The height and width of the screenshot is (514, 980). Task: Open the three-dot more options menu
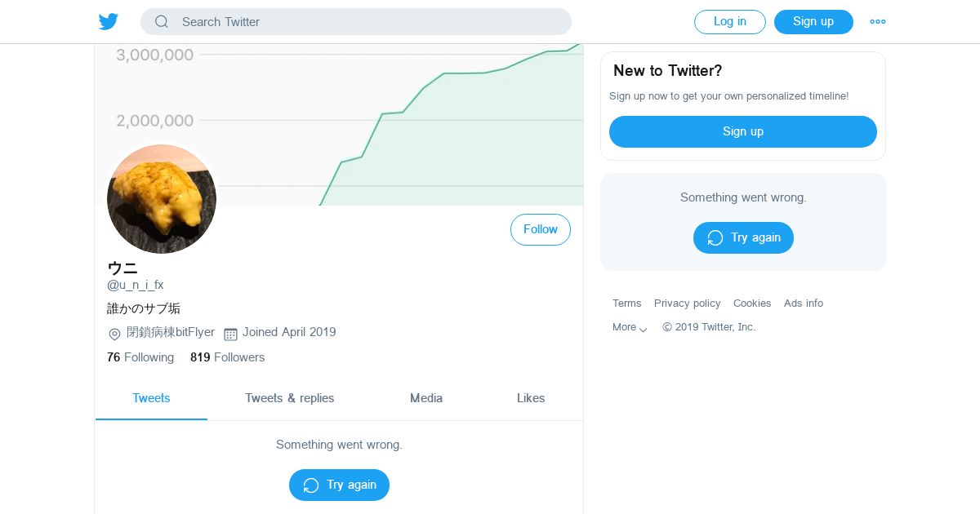878,22
